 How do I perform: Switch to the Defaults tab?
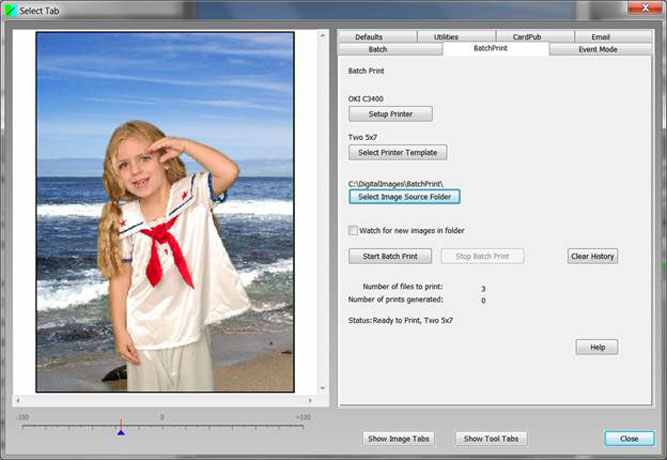(x=368, y=37)
